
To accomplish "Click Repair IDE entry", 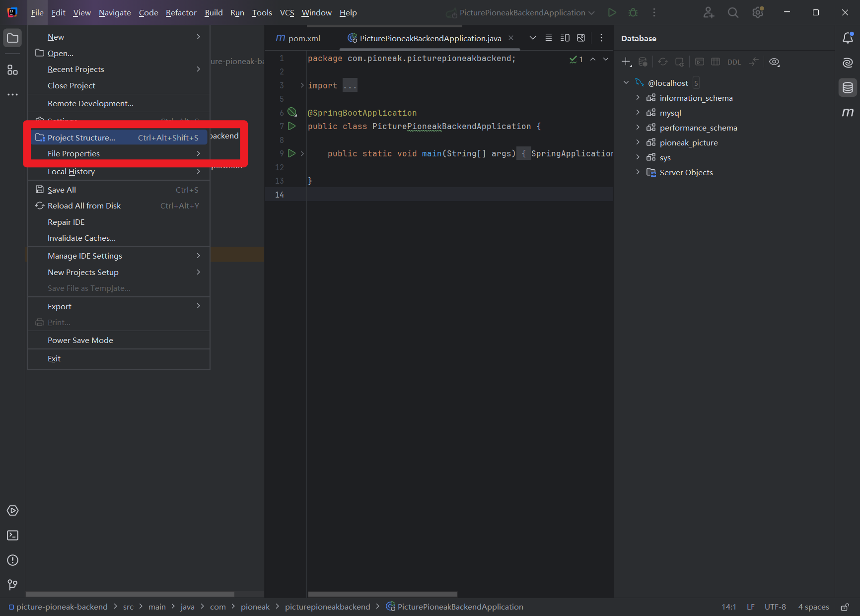I will 119,222.
